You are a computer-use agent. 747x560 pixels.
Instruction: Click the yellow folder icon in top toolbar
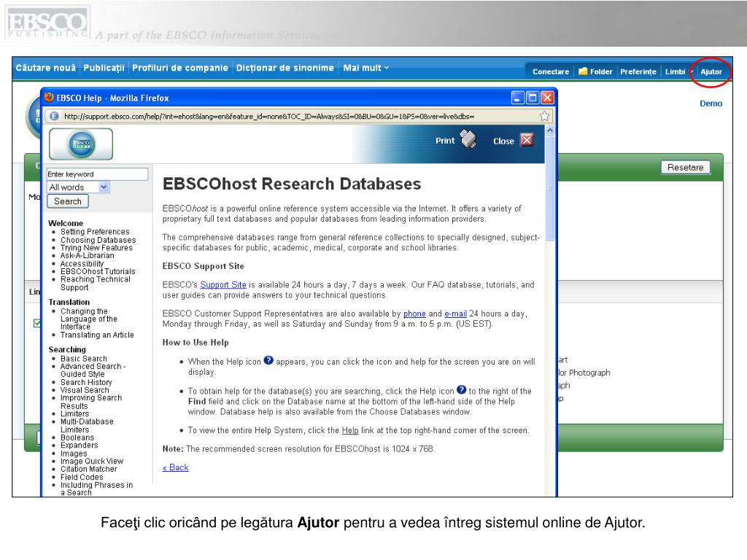[583, 71]
